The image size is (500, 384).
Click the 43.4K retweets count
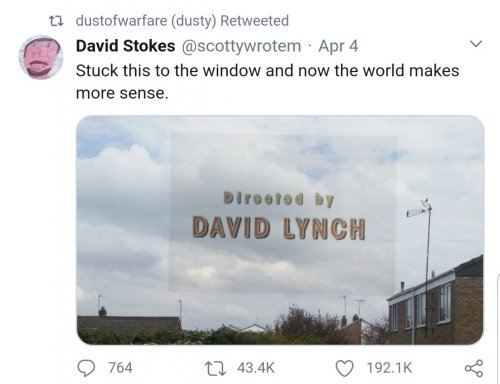coord(256,368)
